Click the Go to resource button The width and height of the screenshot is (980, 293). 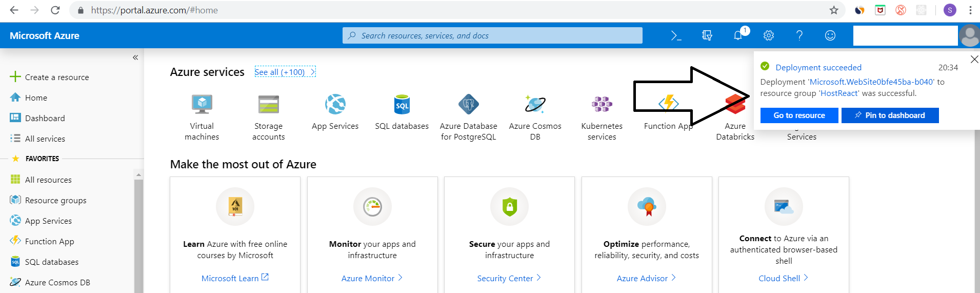pos(799,115)
